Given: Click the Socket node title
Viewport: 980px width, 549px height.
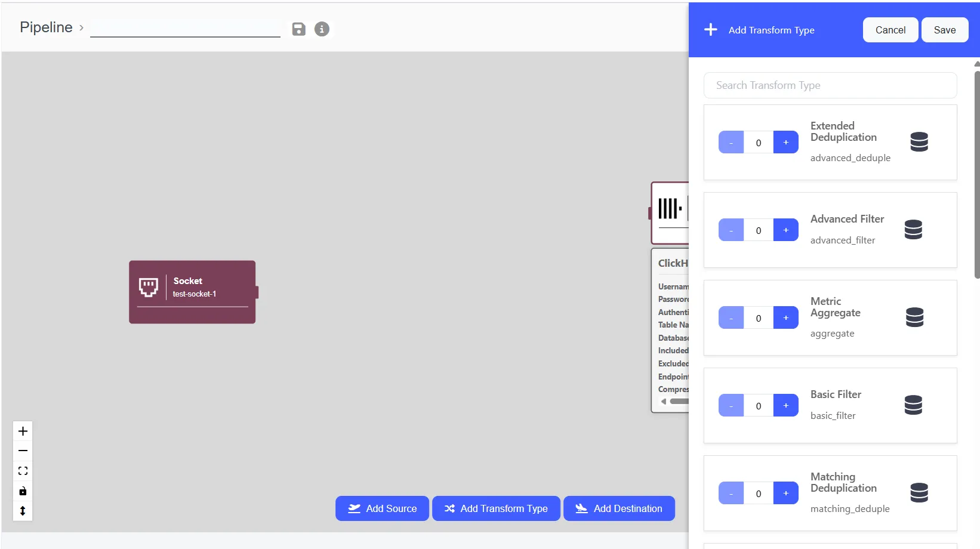Looking at the screenshot, I should (187, 281).
